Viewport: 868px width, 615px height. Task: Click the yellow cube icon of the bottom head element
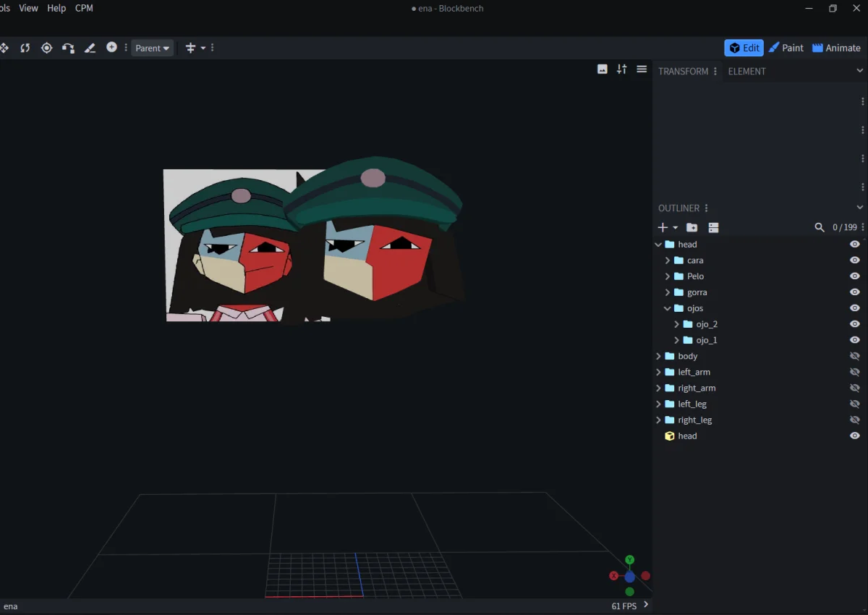click(x=670, y=436)
